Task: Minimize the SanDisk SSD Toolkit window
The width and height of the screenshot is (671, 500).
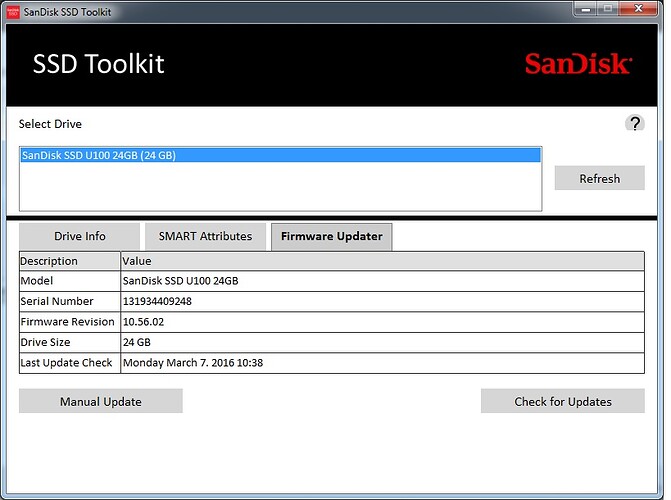Action: [x=586, y=9]
